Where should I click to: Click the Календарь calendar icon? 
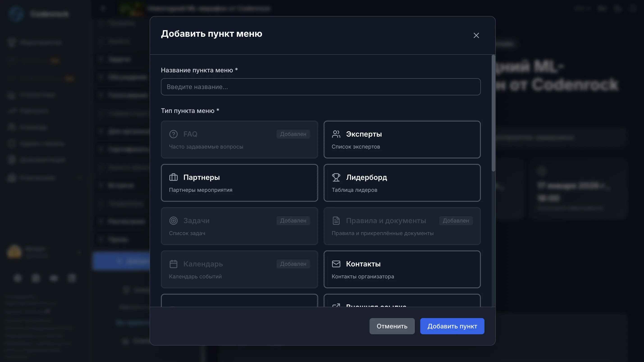pyautogui.click(x=174, y=264)
